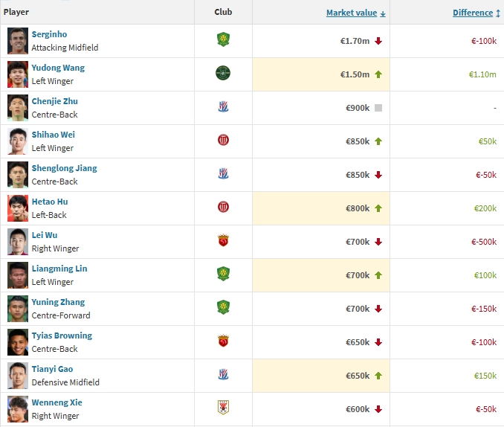The height and width of the screenshot is (427, 504).
Task: Click Tyias Browning's club badge
Action: [223, 341]
